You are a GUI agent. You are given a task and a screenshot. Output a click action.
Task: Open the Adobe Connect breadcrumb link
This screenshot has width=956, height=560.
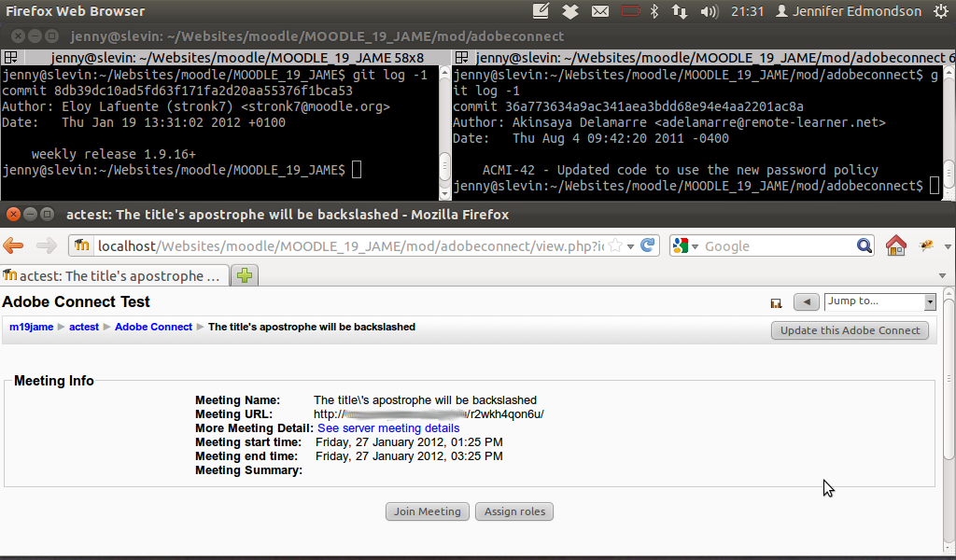(x=153, y=327)
